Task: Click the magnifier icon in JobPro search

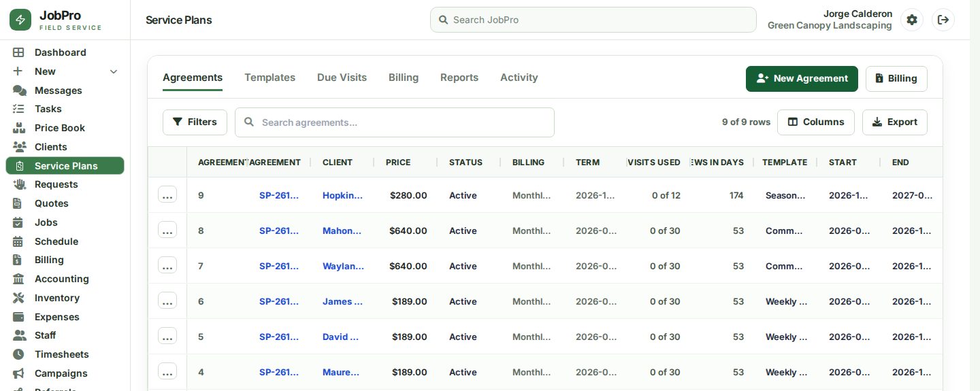Action: tap(444, 20)
